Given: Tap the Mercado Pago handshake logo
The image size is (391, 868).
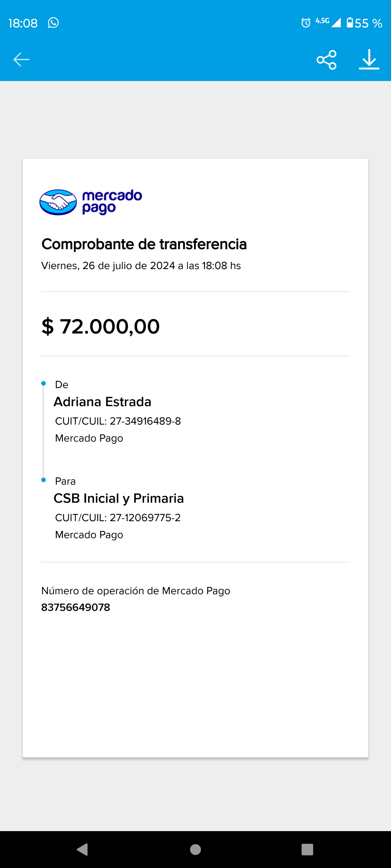Looking at the screenshot, I should pyautogui.click(x=58, y=202).
